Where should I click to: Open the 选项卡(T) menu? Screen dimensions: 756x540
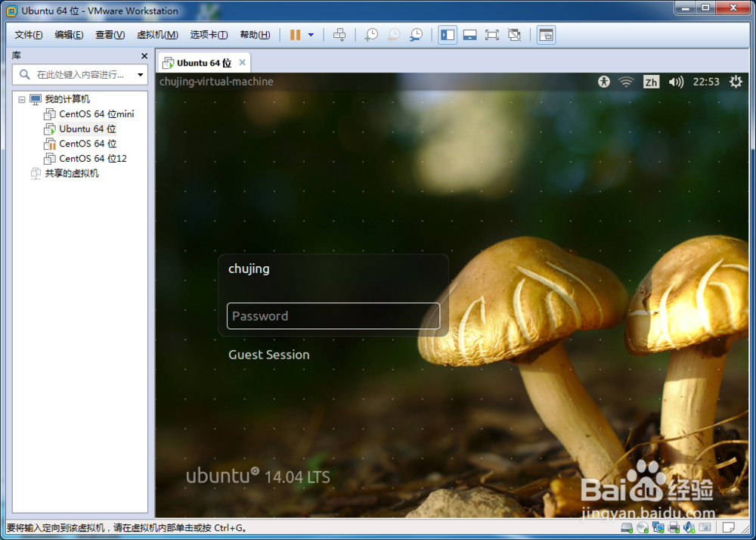point(209,35)
